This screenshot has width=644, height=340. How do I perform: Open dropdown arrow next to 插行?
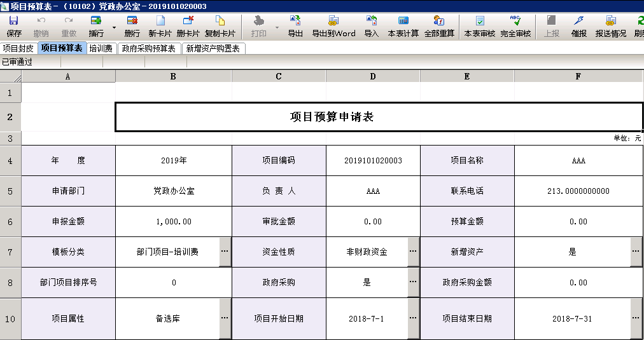114,28
